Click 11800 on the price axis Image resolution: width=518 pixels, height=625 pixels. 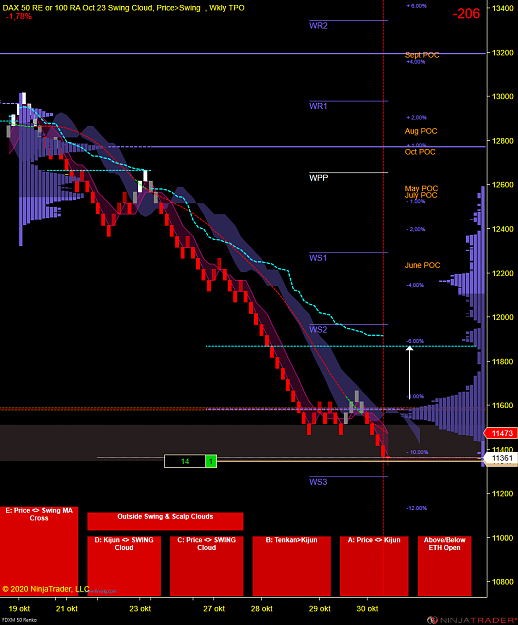coord(502,362)
